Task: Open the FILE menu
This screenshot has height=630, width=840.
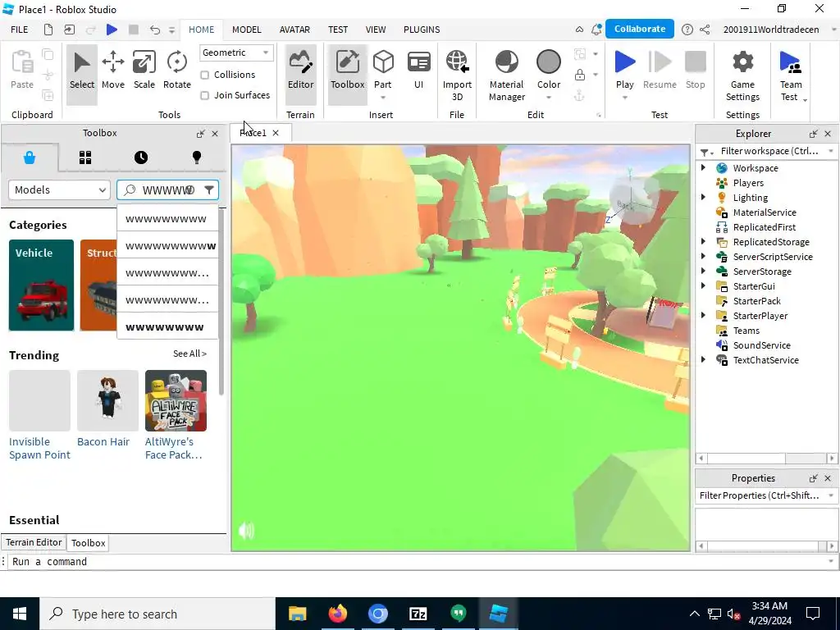Action: (20, 30)
